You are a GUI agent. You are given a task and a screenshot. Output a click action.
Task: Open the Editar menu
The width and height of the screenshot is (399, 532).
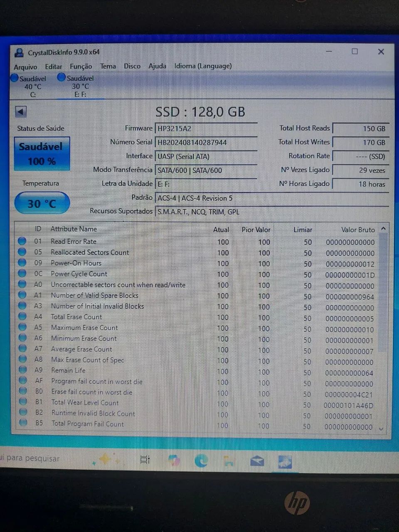pyautogui.click(x=53, y=66)
